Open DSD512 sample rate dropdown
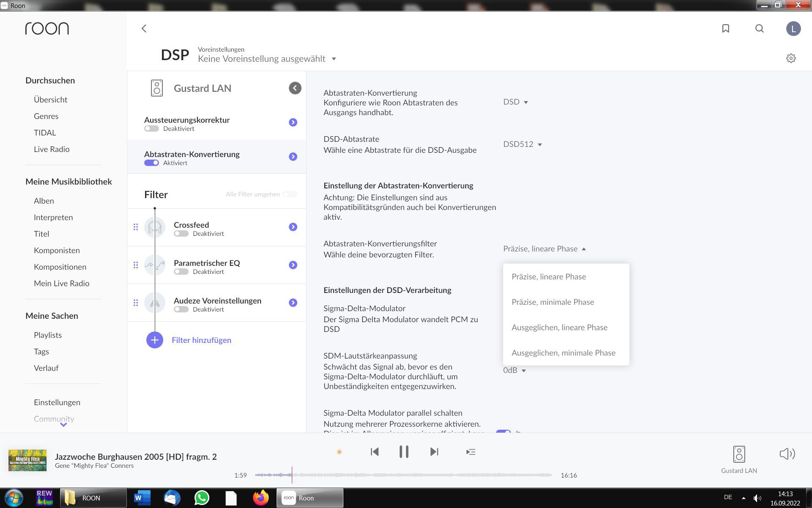The image size is (812, 508). [x=523, y=144]
